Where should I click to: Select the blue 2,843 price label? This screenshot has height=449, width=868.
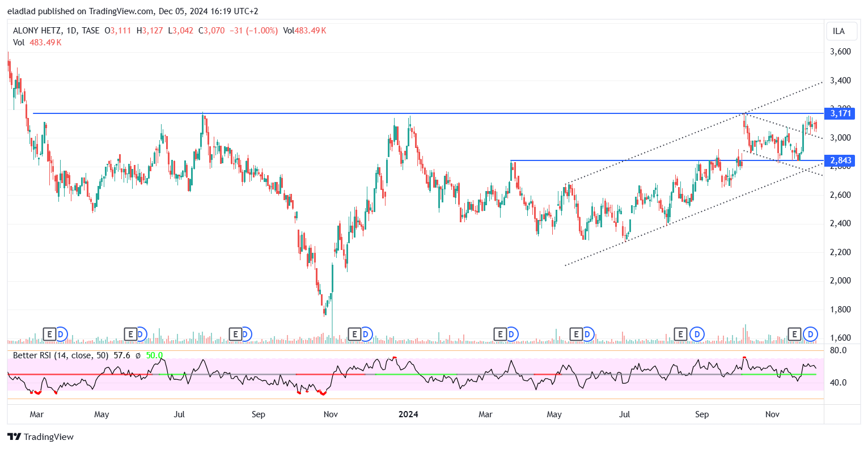[840, 160]
